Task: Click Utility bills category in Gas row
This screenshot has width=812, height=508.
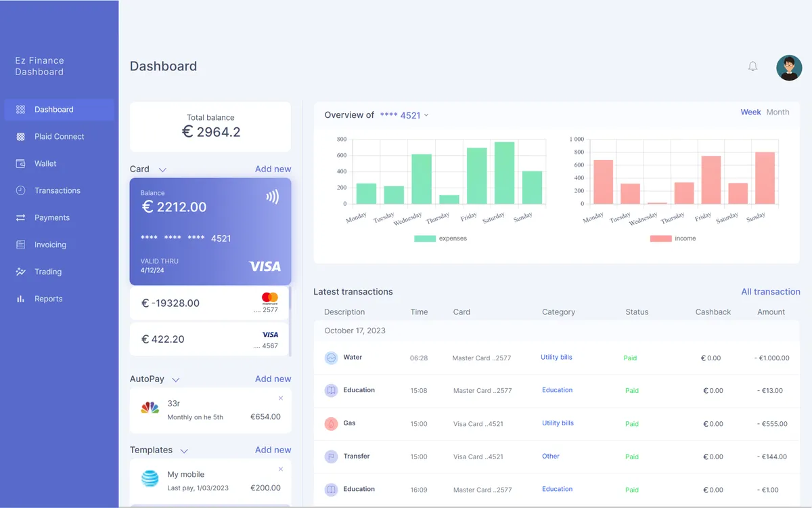Action: 558,423
